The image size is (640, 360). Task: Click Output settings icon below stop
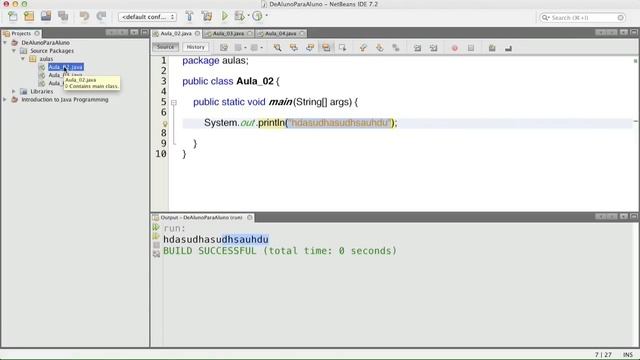tap(156, 254)
